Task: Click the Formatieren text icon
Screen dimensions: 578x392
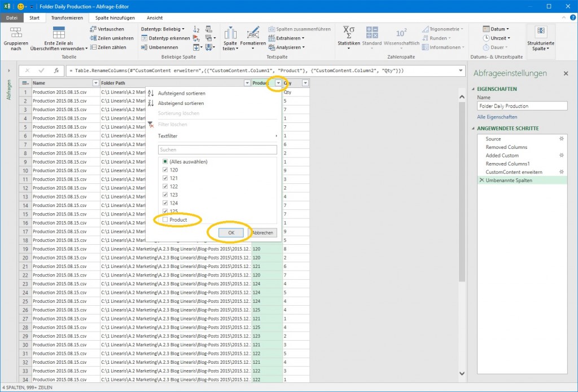Action: coord(253,33)
